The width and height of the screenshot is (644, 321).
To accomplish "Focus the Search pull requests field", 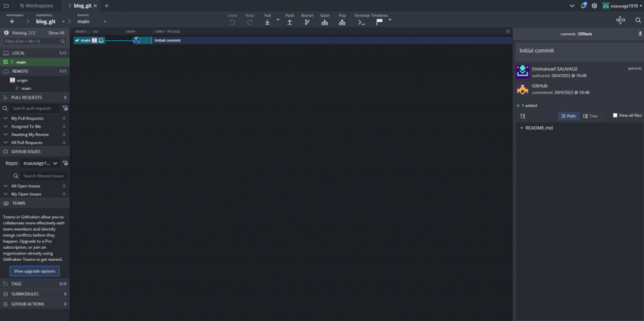I will (35, 109).
